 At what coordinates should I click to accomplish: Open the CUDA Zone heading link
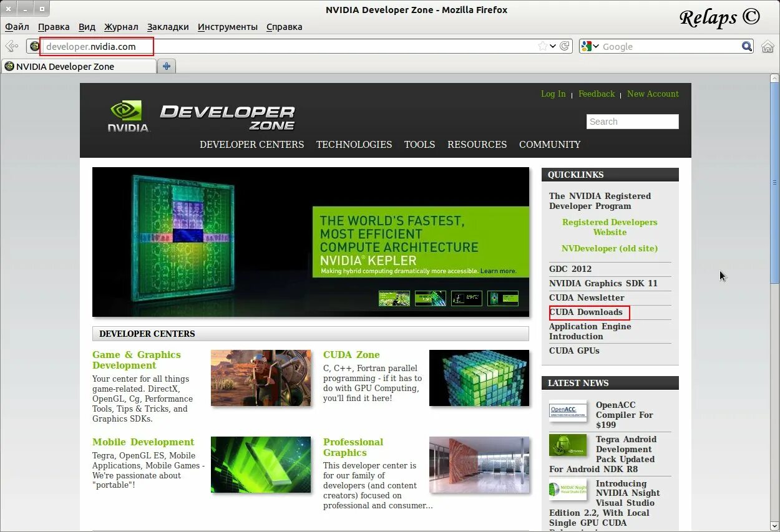tap(351, 355)
